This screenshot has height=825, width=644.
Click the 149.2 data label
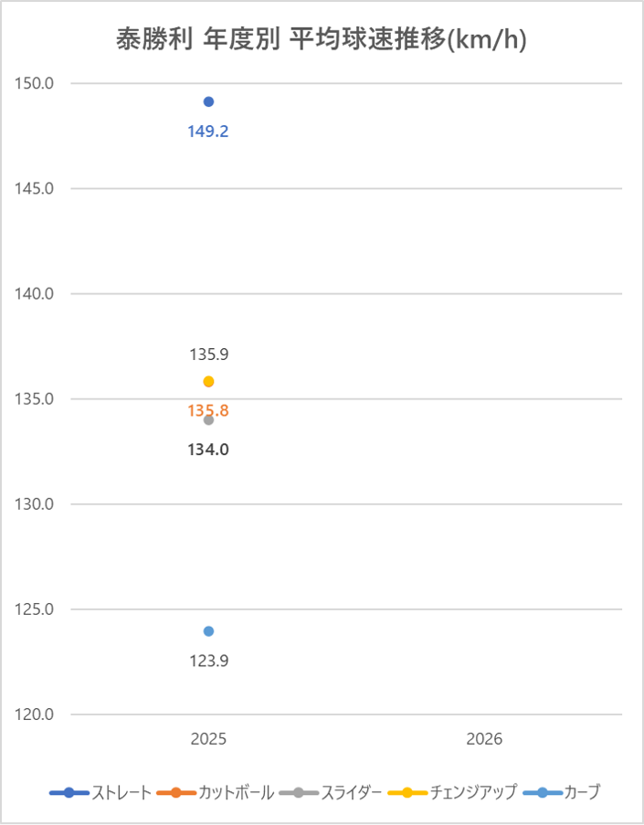208,132
